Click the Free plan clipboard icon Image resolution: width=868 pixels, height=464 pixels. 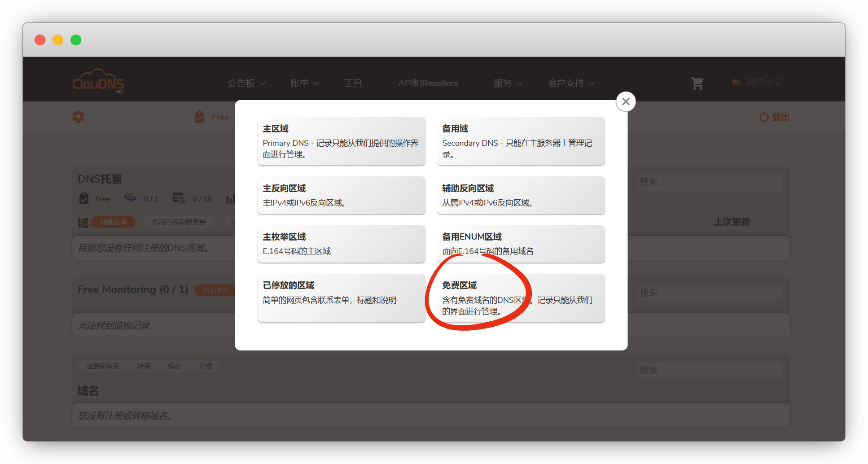pos(200,117)
